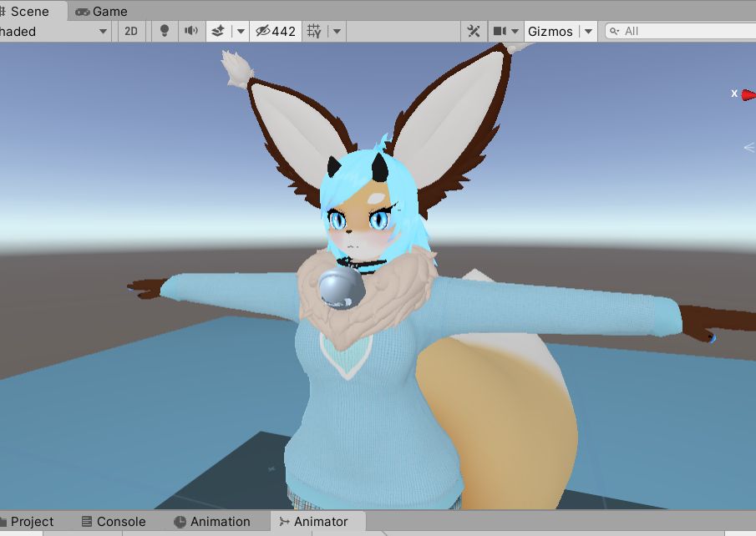
Task: Switch to the Scene tab
Action: coord(33,11)
